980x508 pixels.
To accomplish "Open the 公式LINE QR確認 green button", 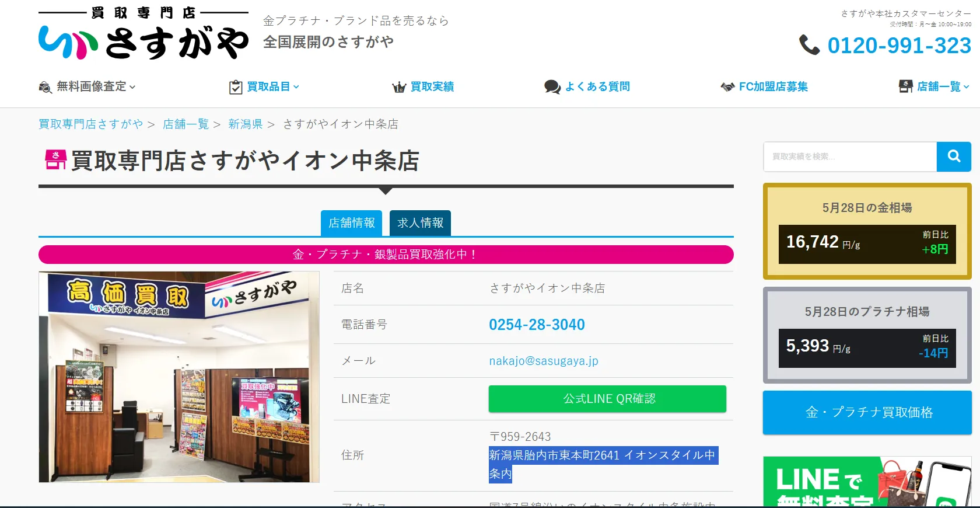I will (607, 399).
